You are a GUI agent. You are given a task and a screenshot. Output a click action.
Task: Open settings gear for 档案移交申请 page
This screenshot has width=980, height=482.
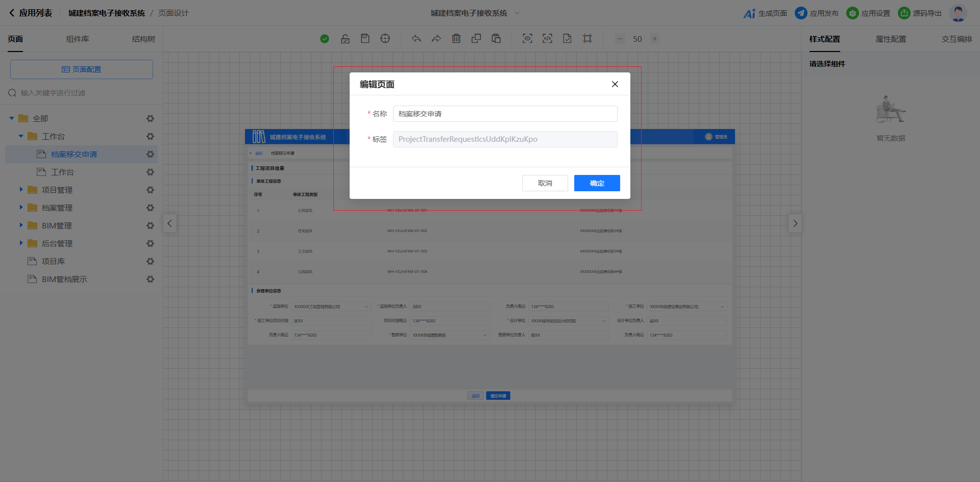150,154
